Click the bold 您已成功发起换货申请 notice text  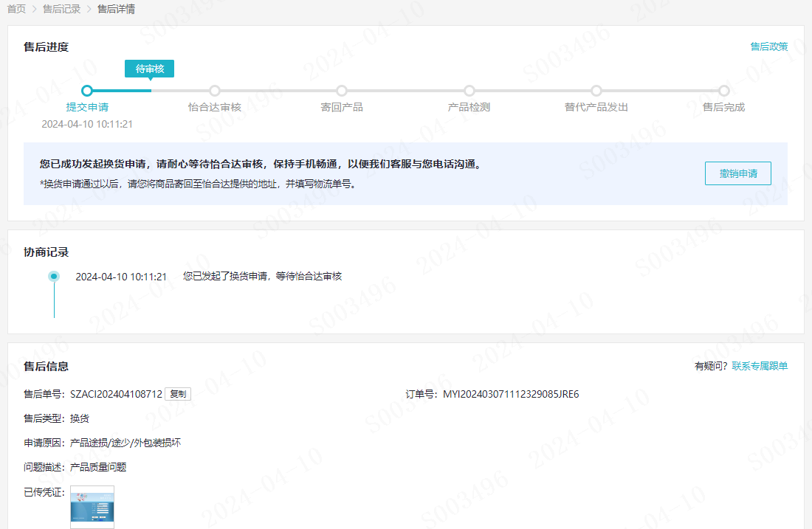pyautogui.click(x=261, y=165)
